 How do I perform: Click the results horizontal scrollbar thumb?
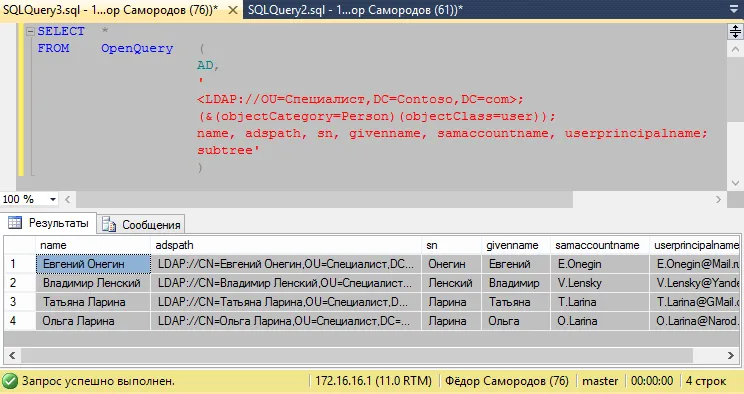click(x=357, y=355)
